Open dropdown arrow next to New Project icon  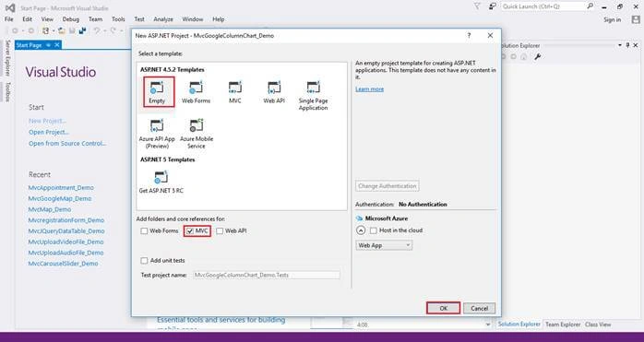[x=53, y=30]
